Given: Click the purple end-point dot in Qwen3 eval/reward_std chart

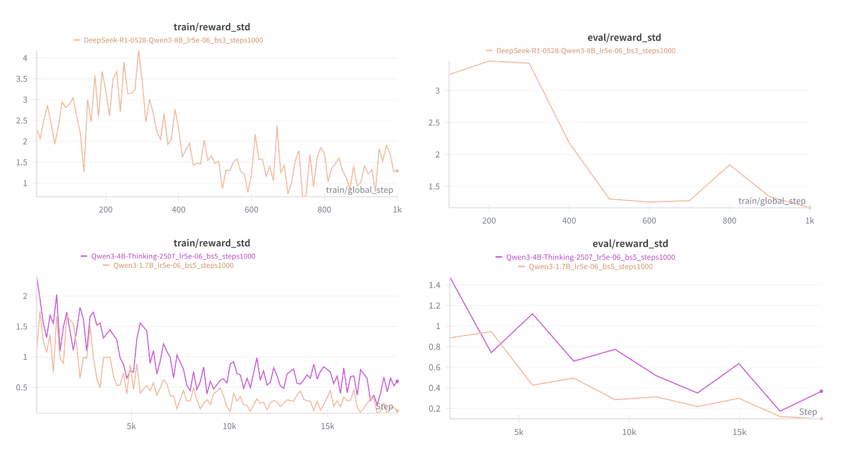Looking at the screenshot, I should 821,391.
